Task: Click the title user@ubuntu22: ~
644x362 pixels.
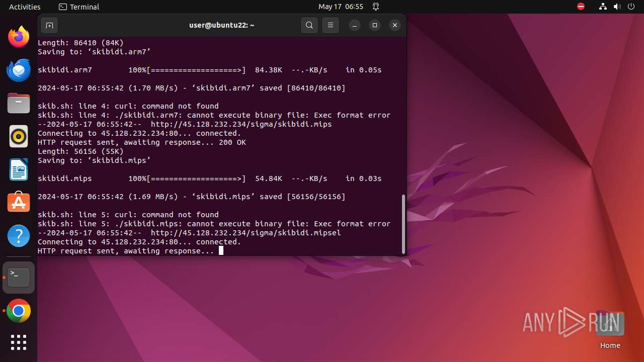Action: click(x=222, y=25)
